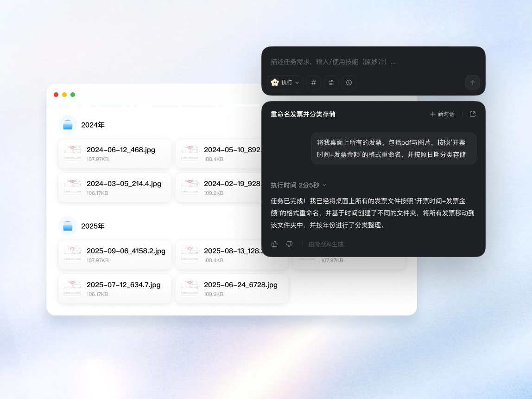Open the 执行 skill star icon menu

(x=276, y=82)
